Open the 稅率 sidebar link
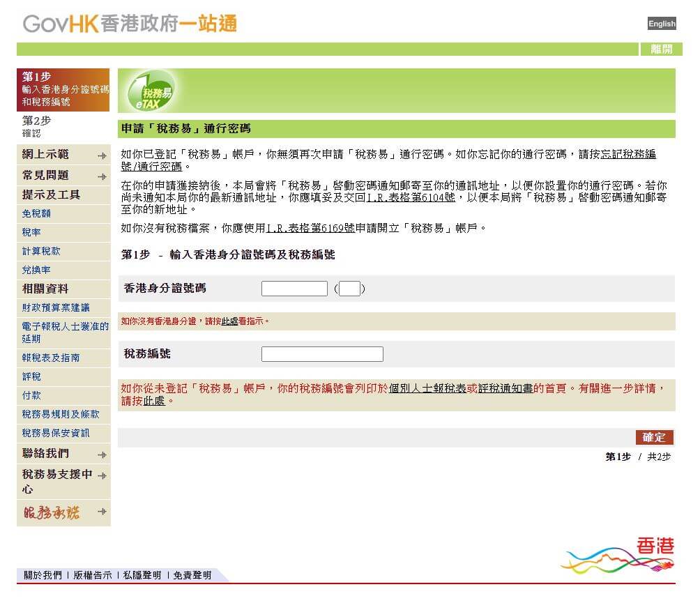The width and height of the screenshot is (700, 603). pyautogui.click(x=31, y=233)
